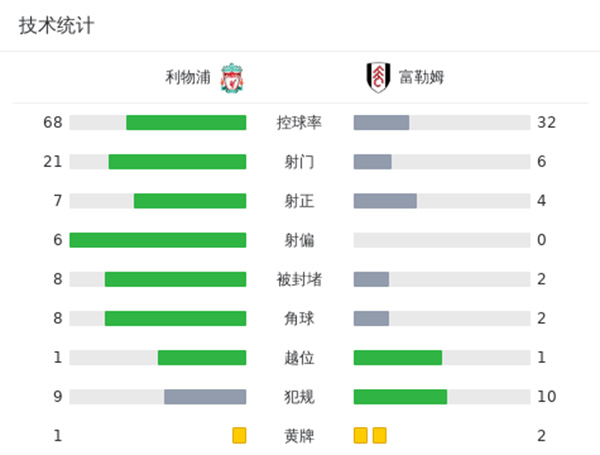Image resolution: width=600 pixels, height=455 pixels.
Task: Click the 控球率 stat label
Action: tap(299, 123)
